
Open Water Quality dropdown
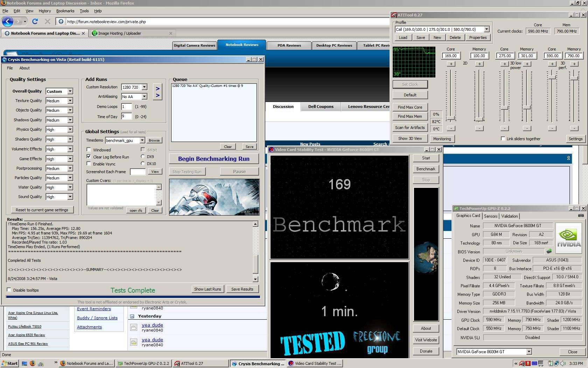70,187
